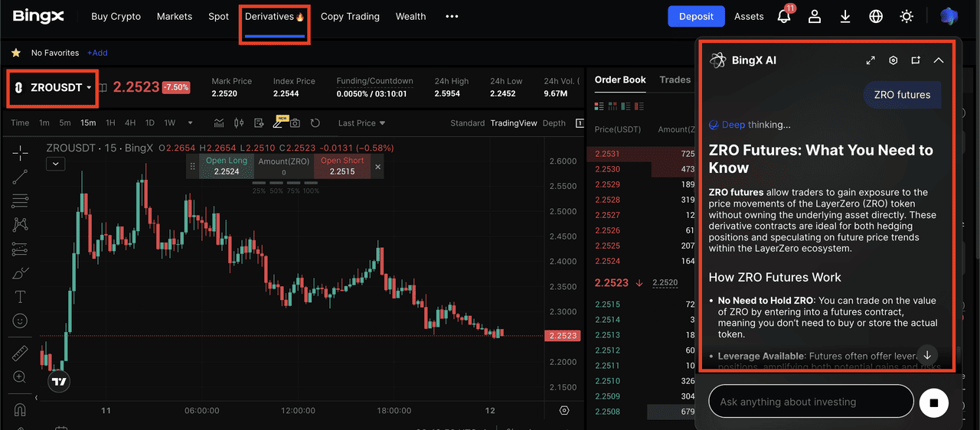Click the blue Deposit button
The image size is (980, 430).
click(696, 16)
